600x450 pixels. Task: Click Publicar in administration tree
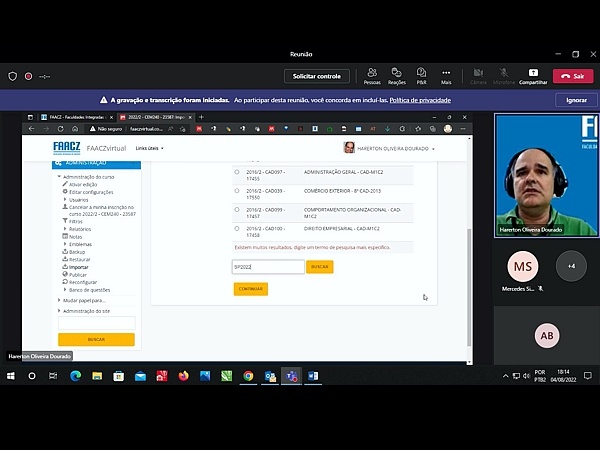(75, 275)
